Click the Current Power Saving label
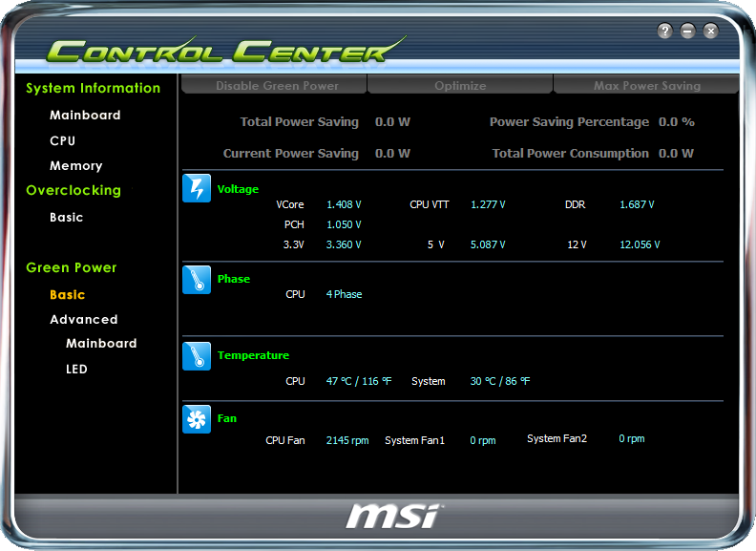This screenshot has width=756, height=551. 291,153
